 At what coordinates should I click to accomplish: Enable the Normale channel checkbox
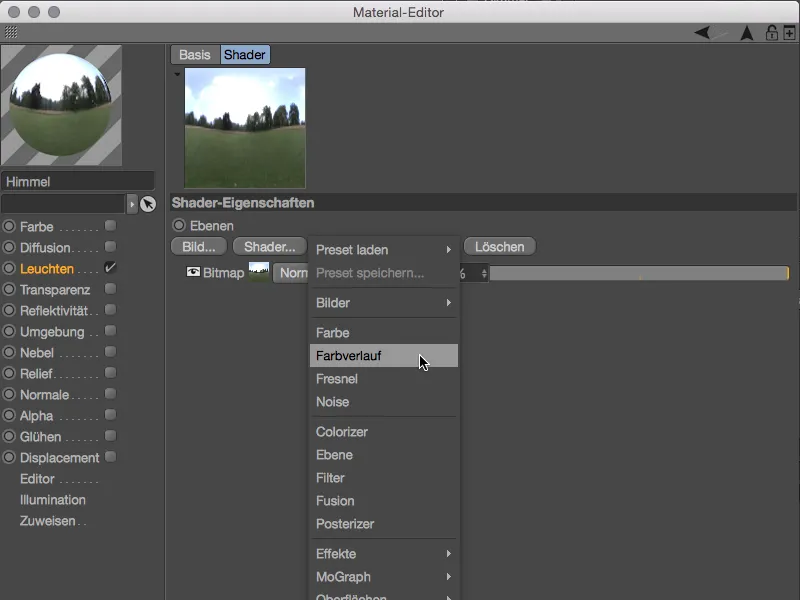(110, 394)
